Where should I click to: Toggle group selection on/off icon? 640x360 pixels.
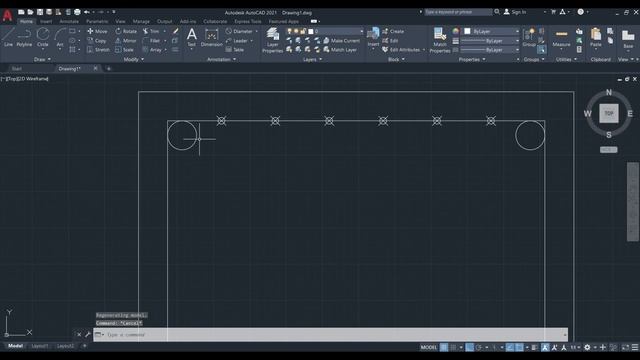542,50
